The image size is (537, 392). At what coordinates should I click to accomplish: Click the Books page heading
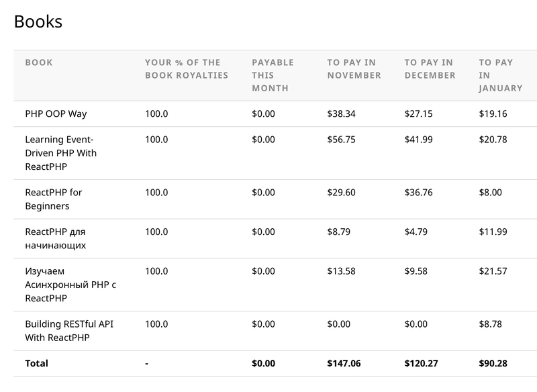click(x=38, y=21)
